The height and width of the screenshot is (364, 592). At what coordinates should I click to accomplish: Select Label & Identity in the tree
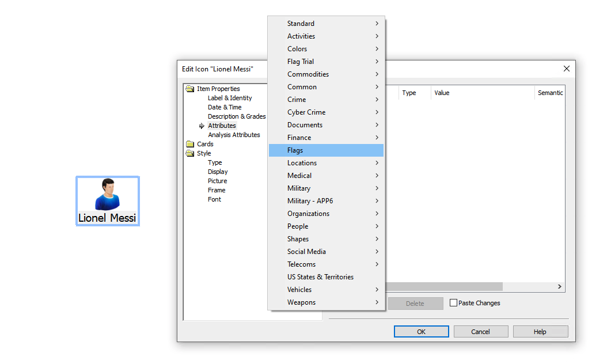229,97
